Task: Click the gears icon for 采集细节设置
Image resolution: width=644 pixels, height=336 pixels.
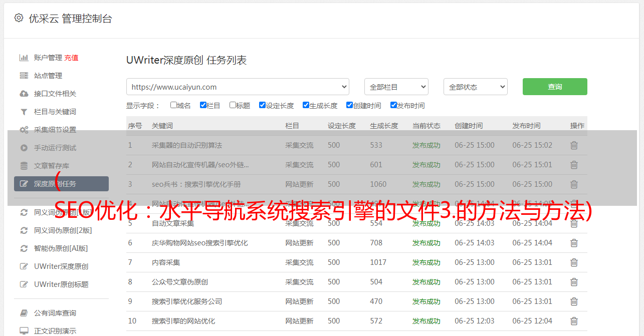Action: coord(24,130)
